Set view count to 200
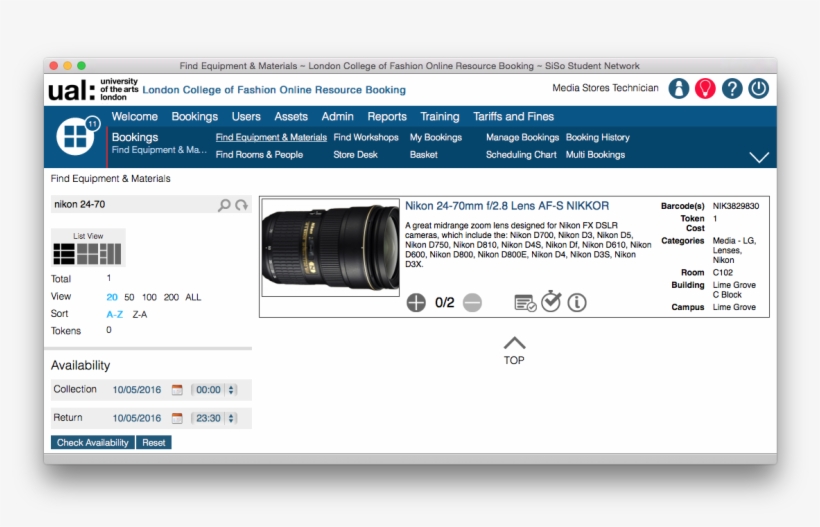The width and height of the screenshot is (820, 527). 171,297
